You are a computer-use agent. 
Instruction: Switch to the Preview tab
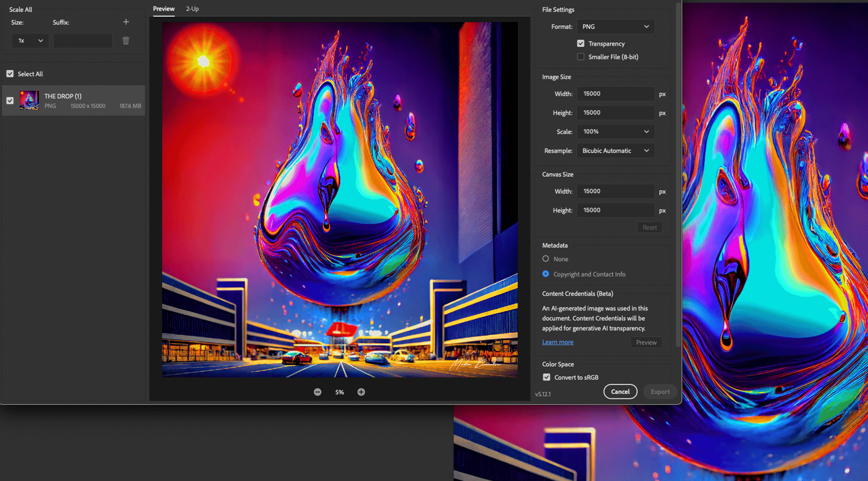tap(164, 9)
